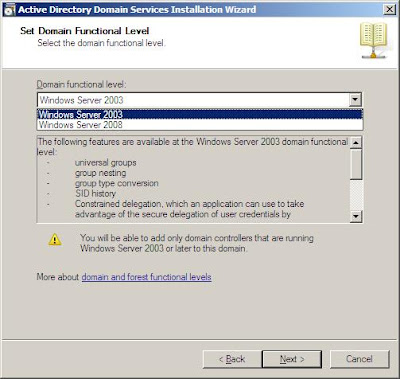Viewport: 400px width, 379px height.
Task: Open the Domain functional level dropdown arrow
Action: click(355, 99)
